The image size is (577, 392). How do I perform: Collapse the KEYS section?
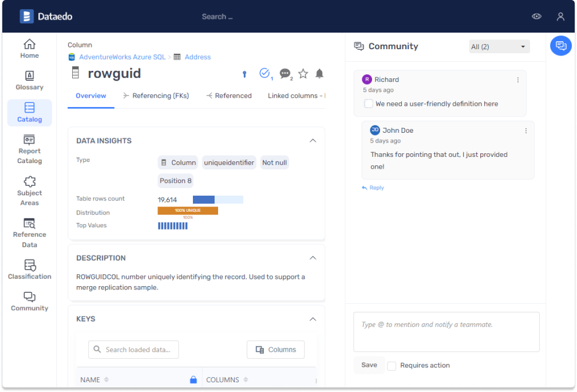(x=313, y=319)
